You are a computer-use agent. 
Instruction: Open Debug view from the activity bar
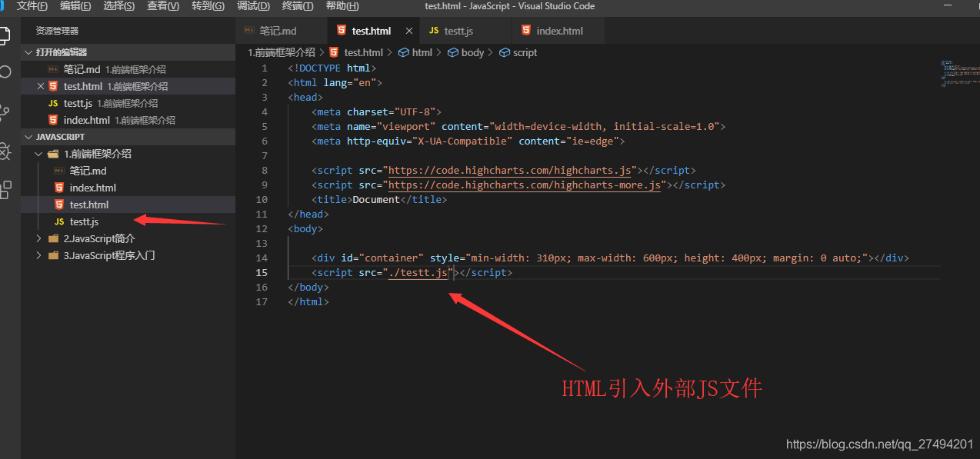(5, 151)
